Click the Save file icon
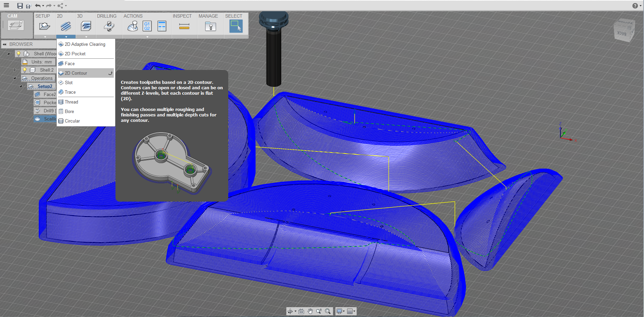The width and height of the screenshot is (644, 317). [20, 6]
